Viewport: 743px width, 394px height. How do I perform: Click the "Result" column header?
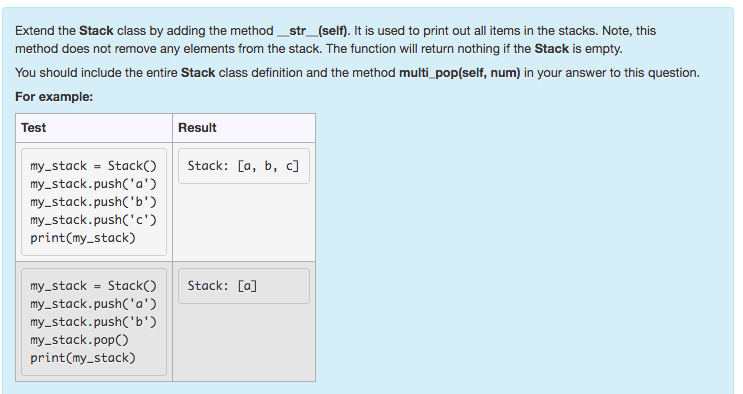coord(197,128)
